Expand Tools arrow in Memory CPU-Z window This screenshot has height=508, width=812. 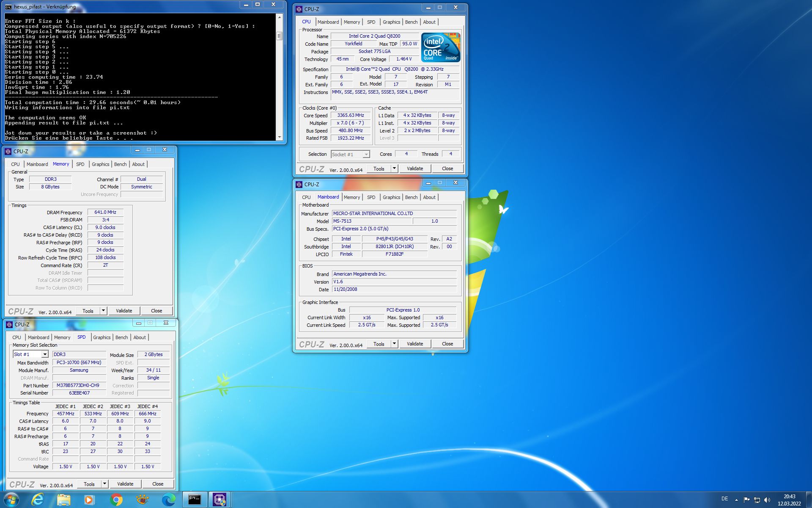(103, 311)
